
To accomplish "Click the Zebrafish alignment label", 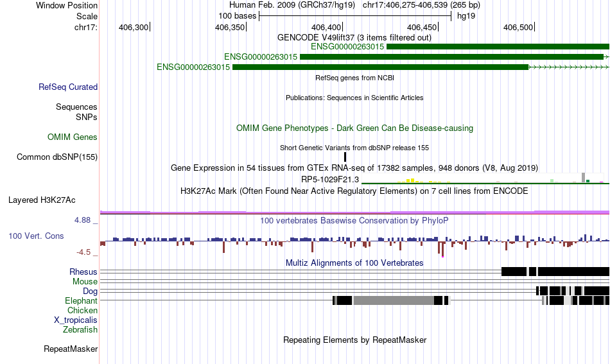I will point(80,329).
